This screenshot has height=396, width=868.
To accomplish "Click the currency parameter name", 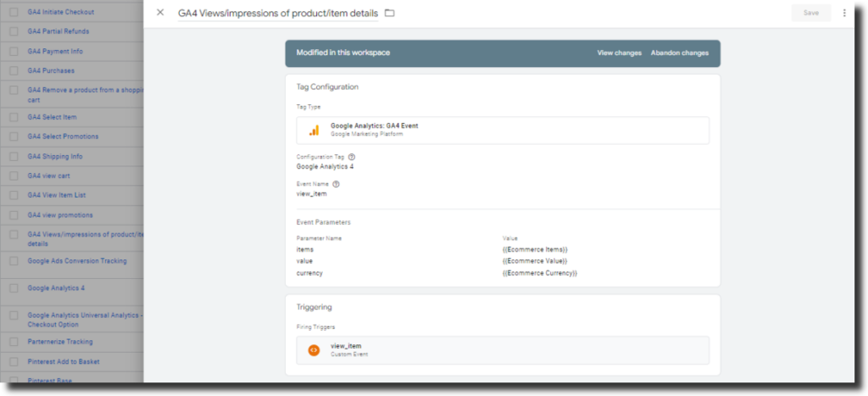I will (309, 273).
